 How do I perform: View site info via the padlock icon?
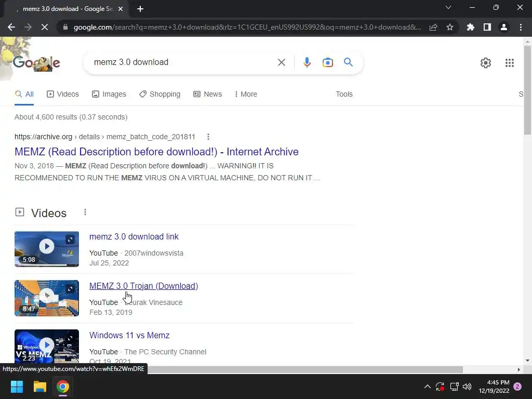tap(65, 27)
